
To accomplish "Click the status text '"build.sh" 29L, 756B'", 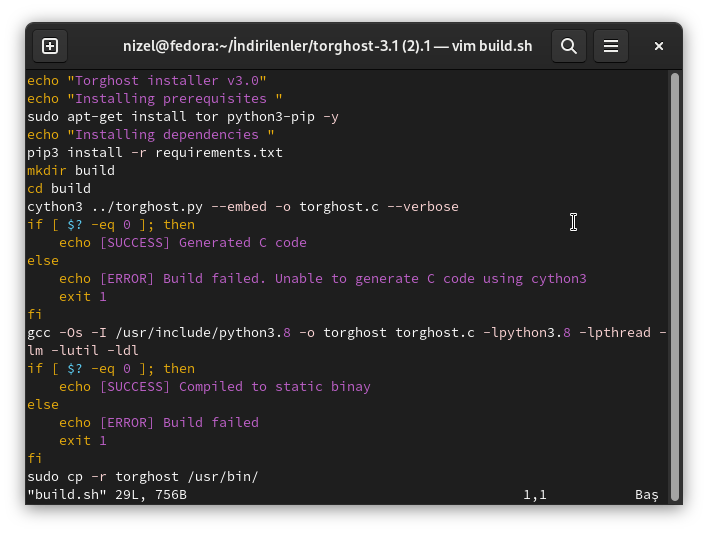I will tap(107, 495).
